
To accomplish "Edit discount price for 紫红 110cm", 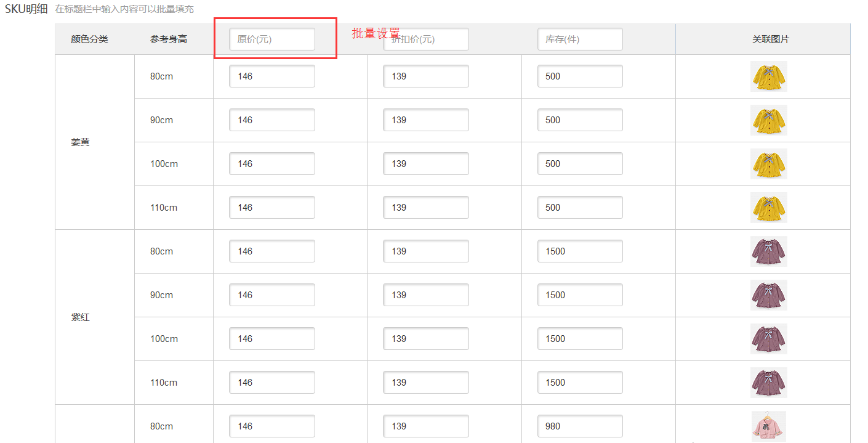I will coord(425,383).
